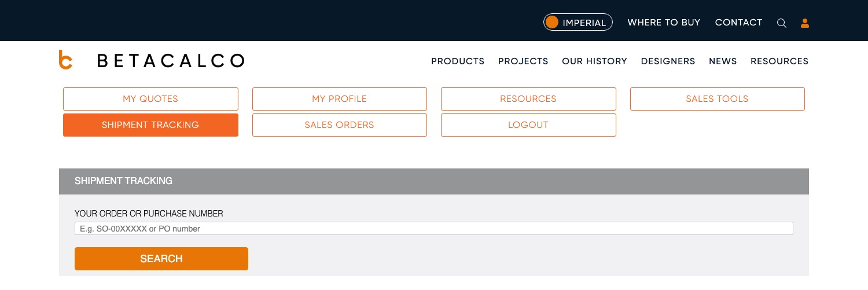This screenshot has width=868, height=290.
Task: Open the Contact page
Action: point(738,23)
